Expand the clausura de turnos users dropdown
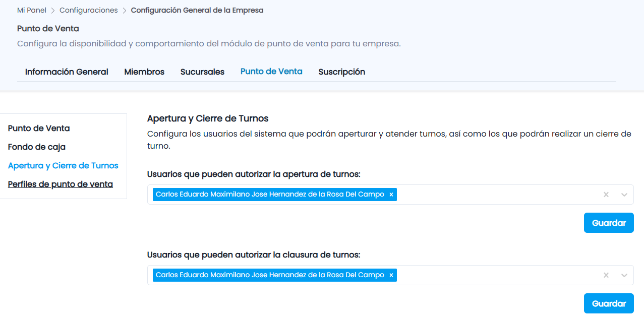This screenshot has width=644, height=322. tap(624, 275)
